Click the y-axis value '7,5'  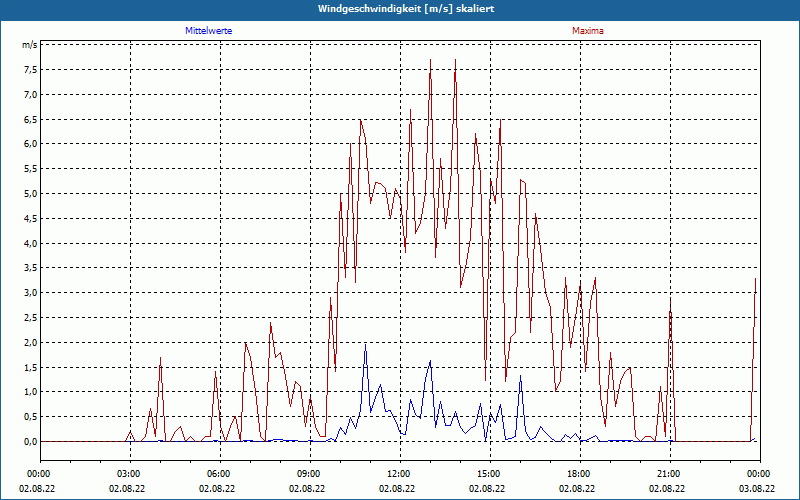(31, 70)
